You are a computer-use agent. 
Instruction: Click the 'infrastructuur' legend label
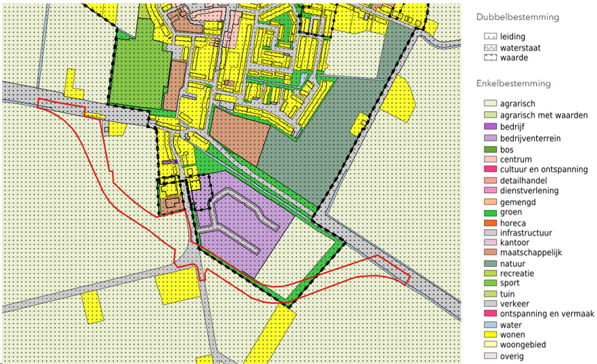526,232
